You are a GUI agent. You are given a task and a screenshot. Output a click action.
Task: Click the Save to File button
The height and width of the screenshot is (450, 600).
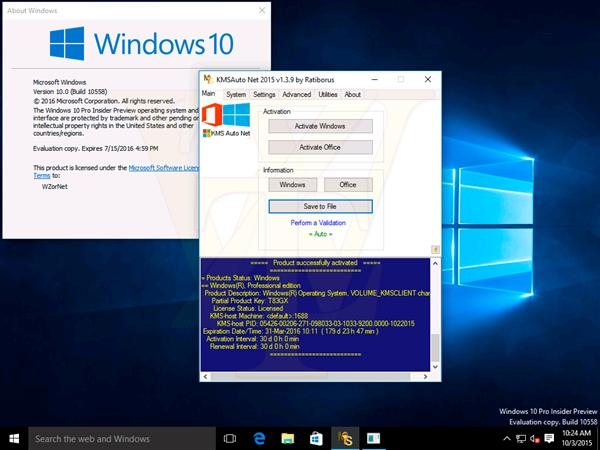(x=320, y=206)
